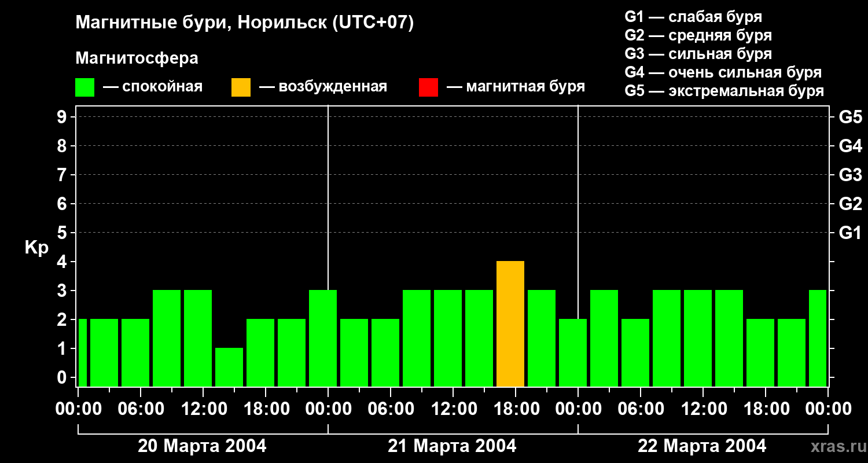Select the green bar over 12:00 on 21 Марта

tap(448, 339)
